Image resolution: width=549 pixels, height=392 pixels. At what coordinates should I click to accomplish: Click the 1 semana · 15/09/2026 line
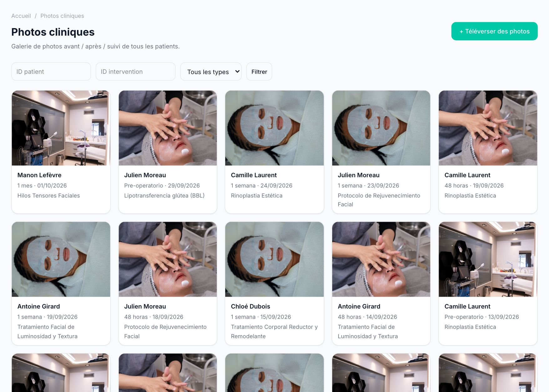click(x=261, y=317)
